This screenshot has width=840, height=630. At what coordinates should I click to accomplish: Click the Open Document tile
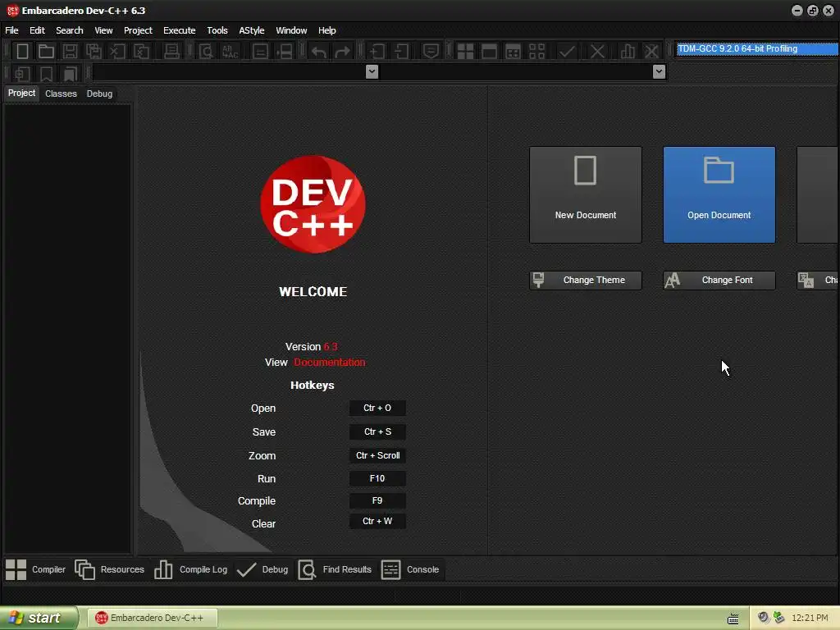point(719,195)
